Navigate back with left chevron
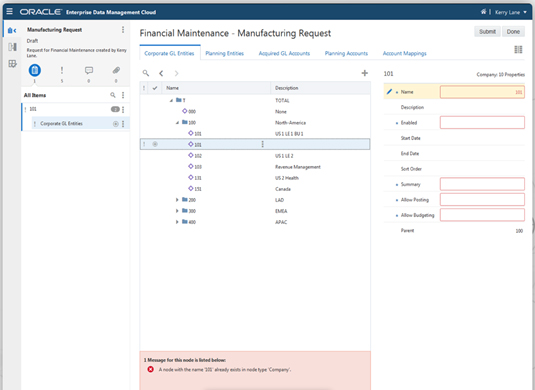 161,73
